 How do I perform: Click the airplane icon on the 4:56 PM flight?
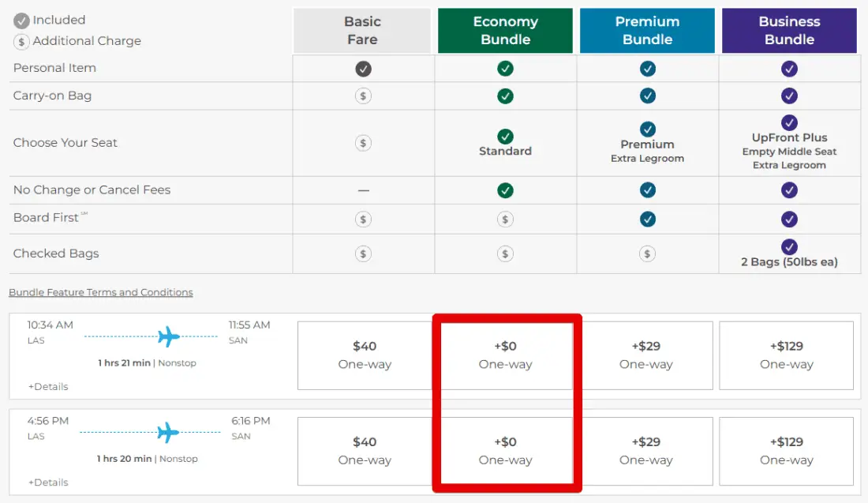pos(167,432)
